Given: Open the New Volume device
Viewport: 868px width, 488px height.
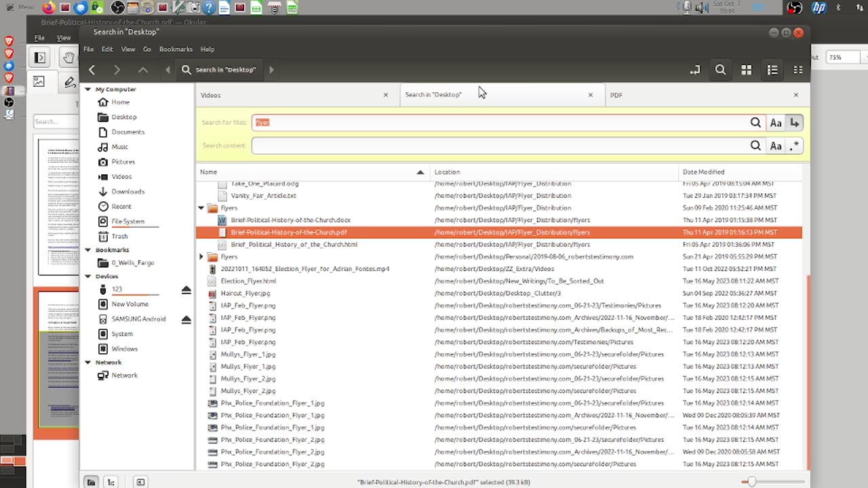Looking at the screenshot, I should pyautogui.click(x=130, y=304).
